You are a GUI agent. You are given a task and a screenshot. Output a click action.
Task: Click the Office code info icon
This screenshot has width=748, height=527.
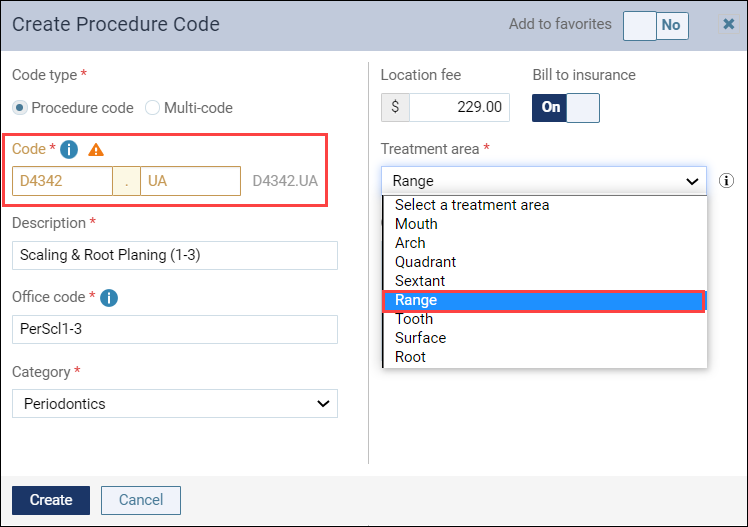(109, 298)
